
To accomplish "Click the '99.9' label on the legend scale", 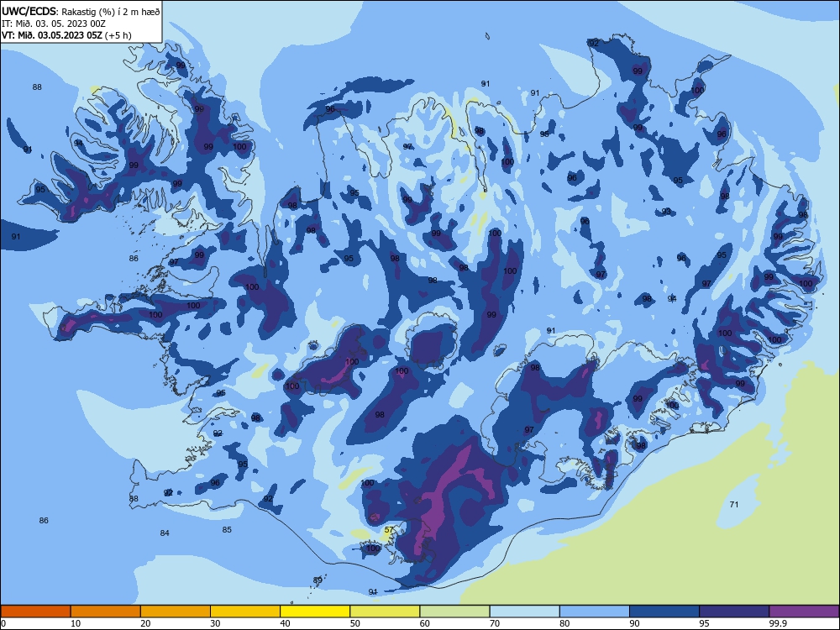I will click(778, 623).
